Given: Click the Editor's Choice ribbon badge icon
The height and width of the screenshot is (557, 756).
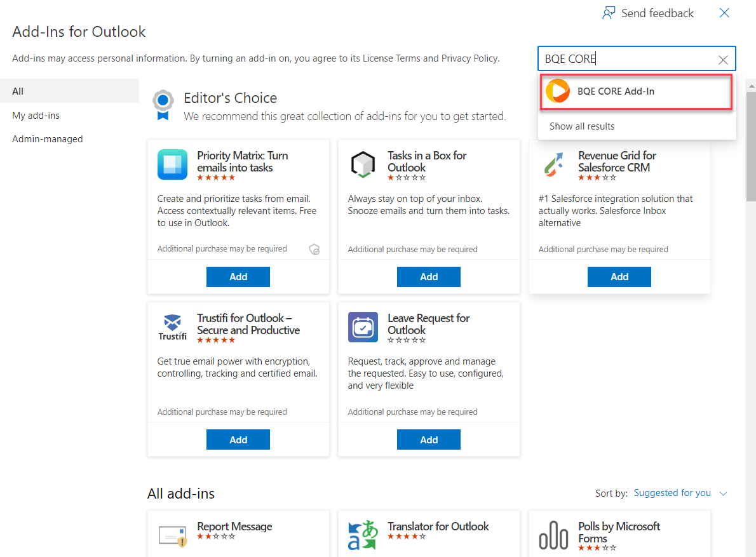Looking at the screenshot, I should click(x=163, y=105).
